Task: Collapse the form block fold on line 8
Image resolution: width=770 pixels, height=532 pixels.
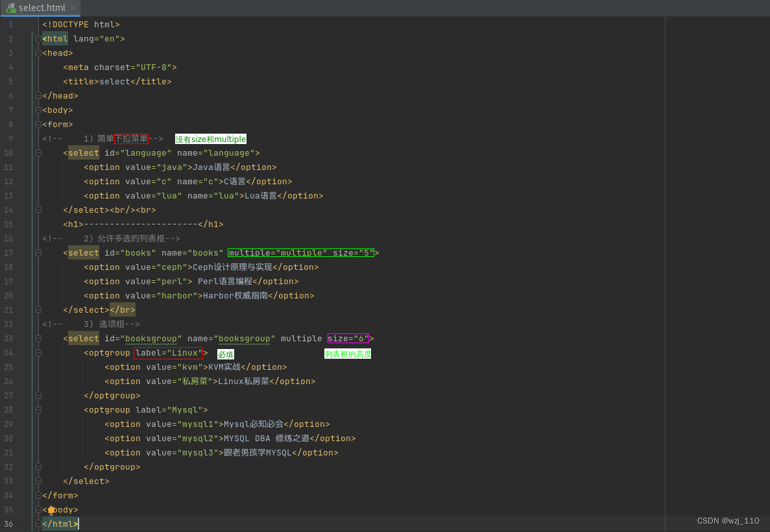Action: click(38, 125)
